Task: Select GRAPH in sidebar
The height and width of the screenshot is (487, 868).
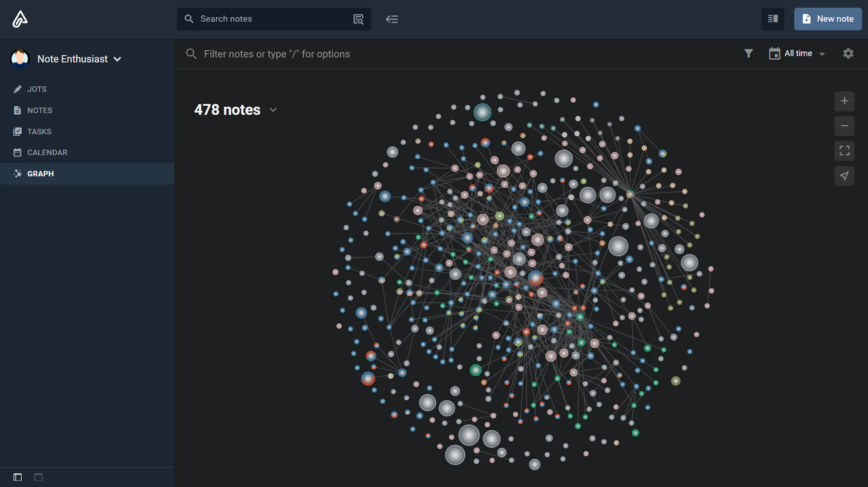Action: pyautogui.click(x=87, y=174)
